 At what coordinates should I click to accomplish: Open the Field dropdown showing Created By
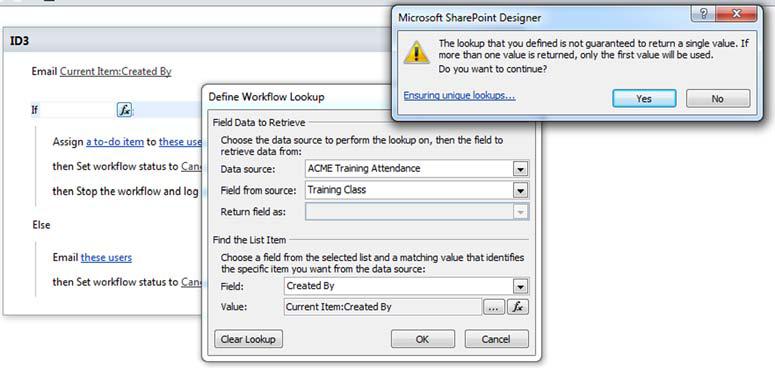520,286
